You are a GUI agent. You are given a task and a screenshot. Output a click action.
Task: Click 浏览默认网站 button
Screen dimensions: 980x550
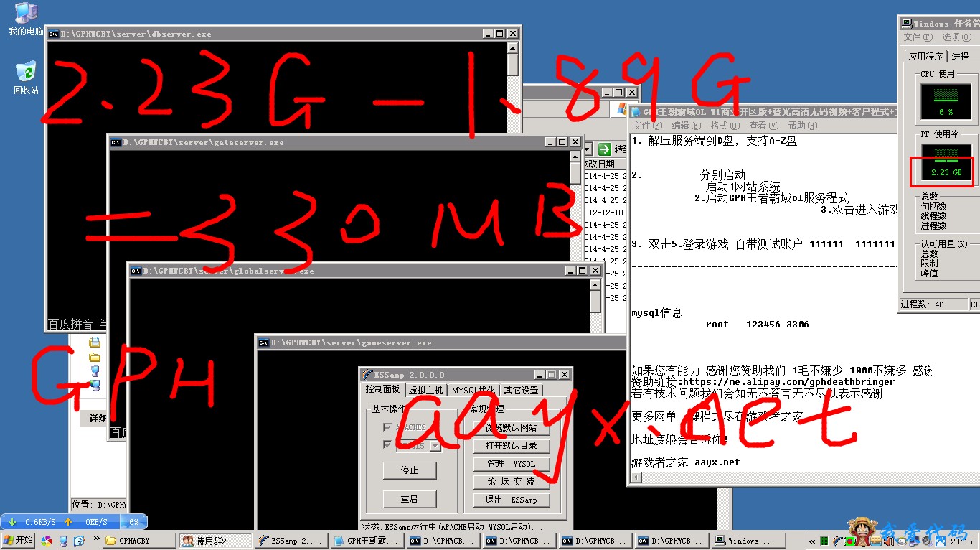click(x=511, y=427)
